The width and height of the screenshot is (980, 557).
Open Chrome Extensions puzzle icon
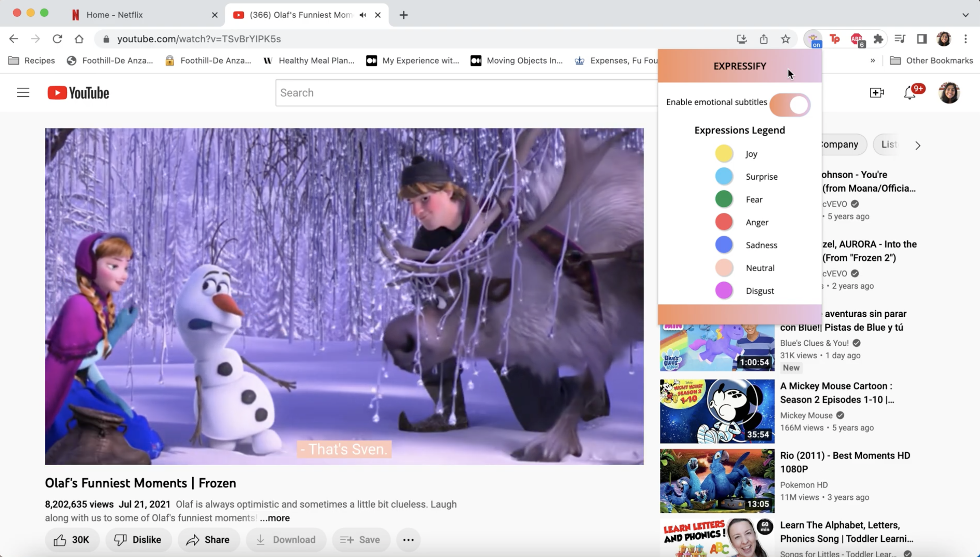[878, 39]
